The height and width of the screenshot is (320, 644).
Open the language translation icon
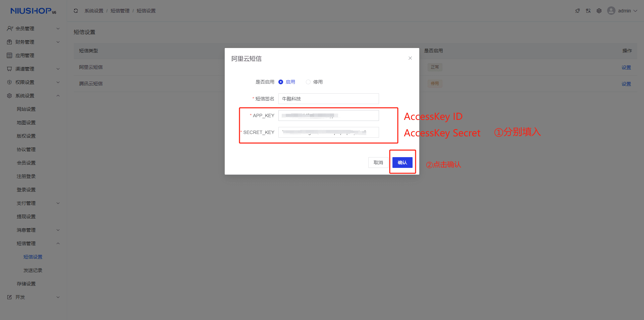point(588,11)
